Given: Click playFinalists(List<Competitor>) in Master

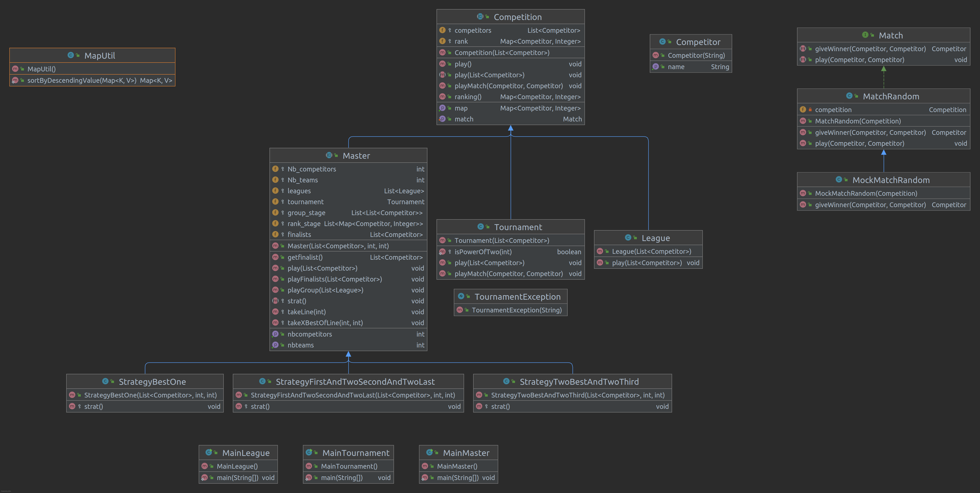Looking at the screenshot, I should tap(348, 279).
